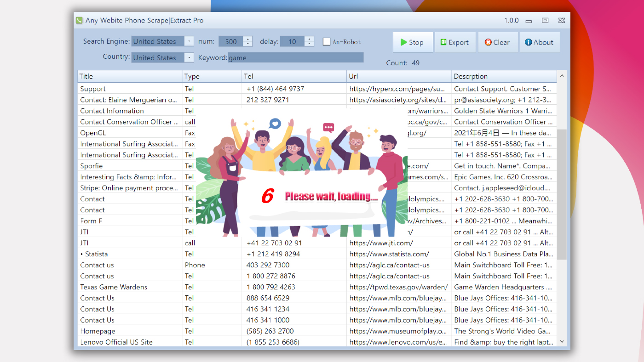Click the Clear button
The height and width of the screenshot is (362, 644).
(498, 42)
